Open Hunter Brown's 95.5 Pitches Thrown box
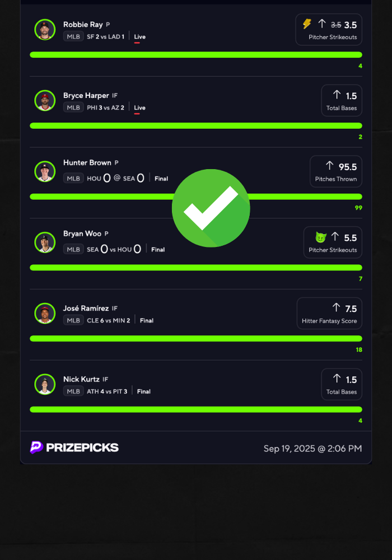The height and width of the screenshot is (560, 392). 336,171
